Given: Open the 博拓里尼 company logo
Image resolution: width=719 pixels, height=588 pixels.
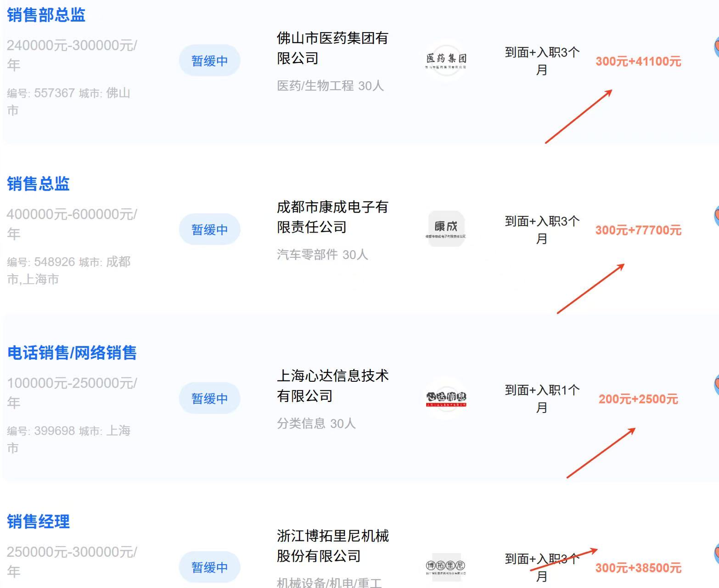Looking at the screenshot, I should (446, 566).
